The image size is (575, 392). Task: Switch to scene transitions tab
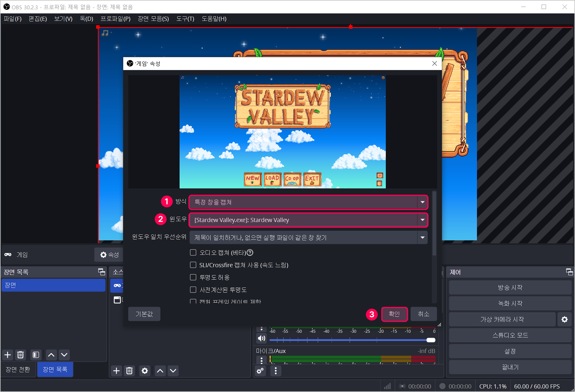[18, 369]
